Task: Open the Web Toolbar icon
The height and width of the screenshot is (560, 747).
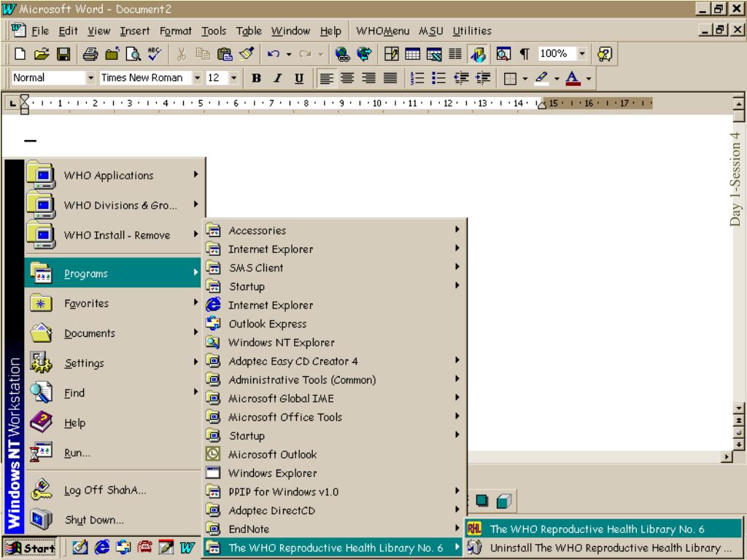Action: [364, 54]
